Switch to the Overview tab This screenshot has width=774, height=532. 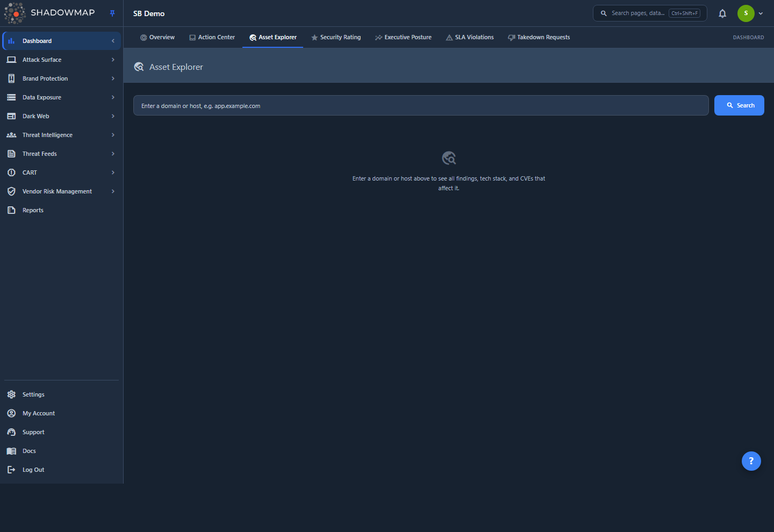pyautogui.click(x=157, y=37)
